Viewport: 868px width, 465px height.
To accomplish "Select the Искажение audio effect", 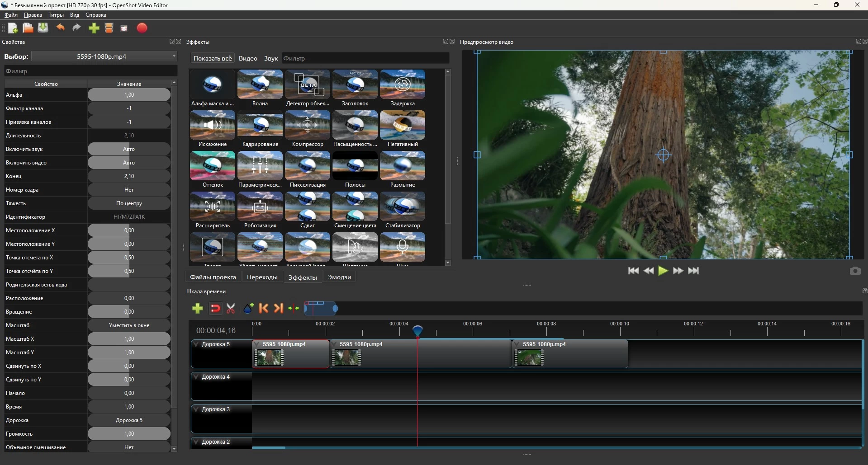I will pos(213,129).
